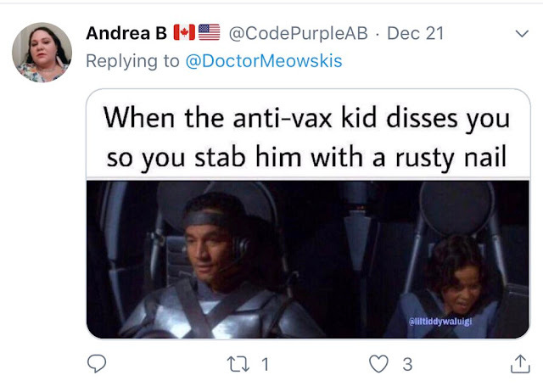Click the like count number 3
The image size is (543, 392).
tap(407, 364)
